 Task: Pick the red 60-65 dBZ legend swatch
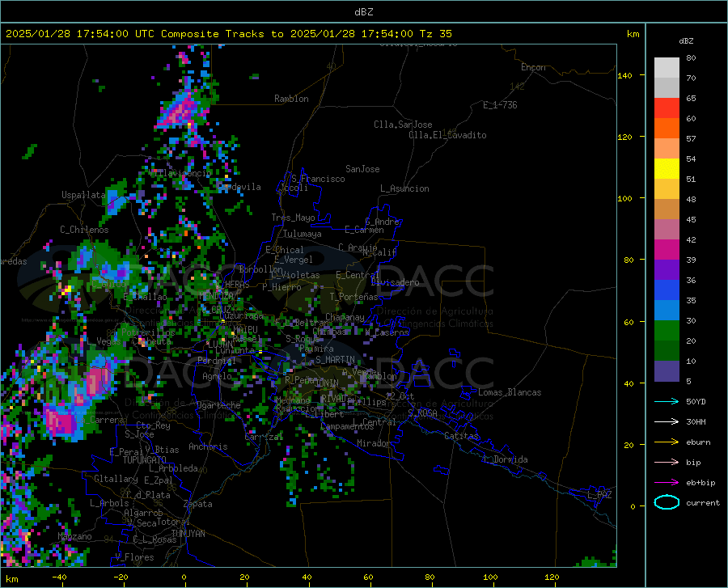pyautogui.click(x=667, y=108)
